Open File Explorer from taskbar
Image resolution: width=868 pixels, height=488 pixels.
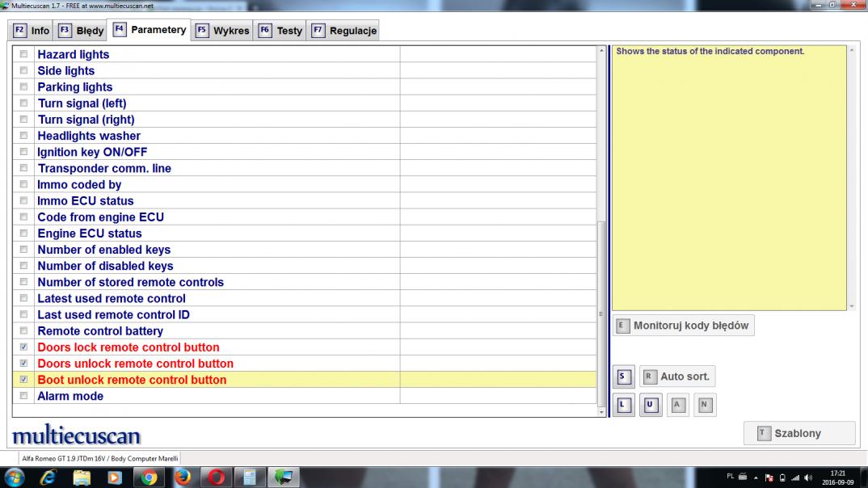click(82, 477)
